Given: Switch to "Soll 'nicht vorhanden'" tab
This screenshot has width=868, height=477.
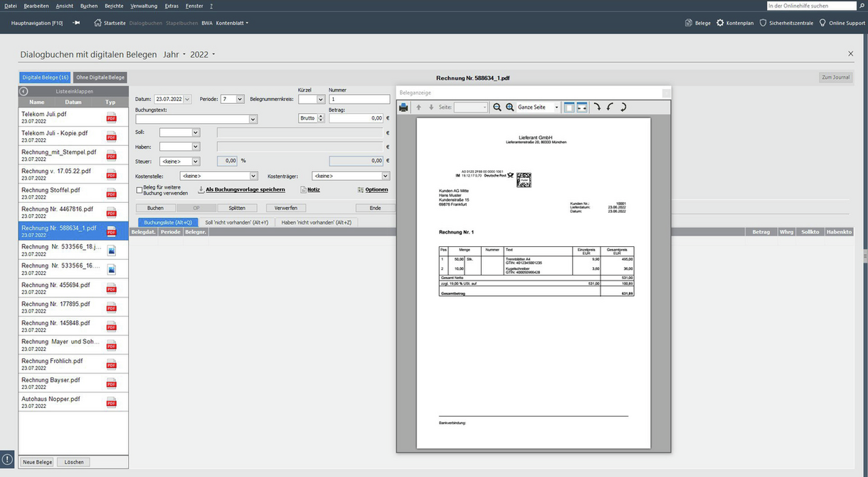Looking at the screenshot, I should tap(236, 223).
